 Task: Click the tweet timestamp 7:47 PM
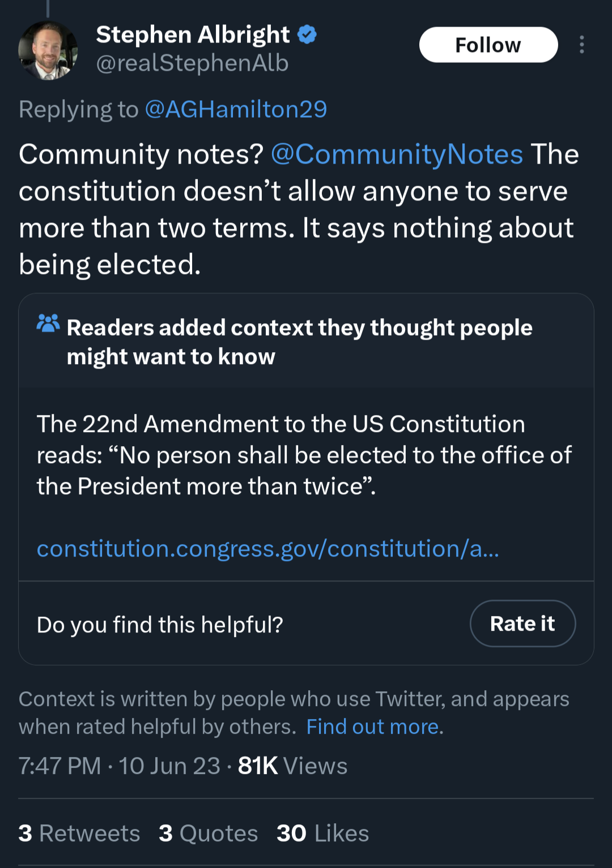point(59,766)
